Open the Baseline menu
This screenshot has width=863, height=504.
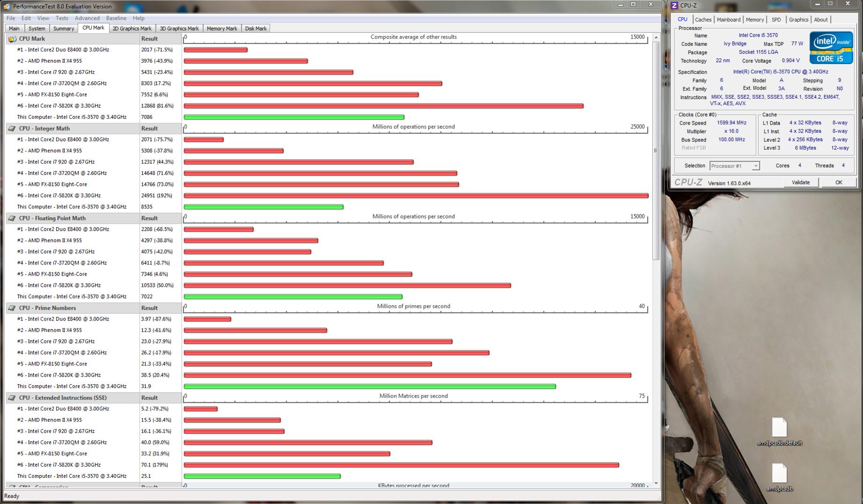[116, 18]
